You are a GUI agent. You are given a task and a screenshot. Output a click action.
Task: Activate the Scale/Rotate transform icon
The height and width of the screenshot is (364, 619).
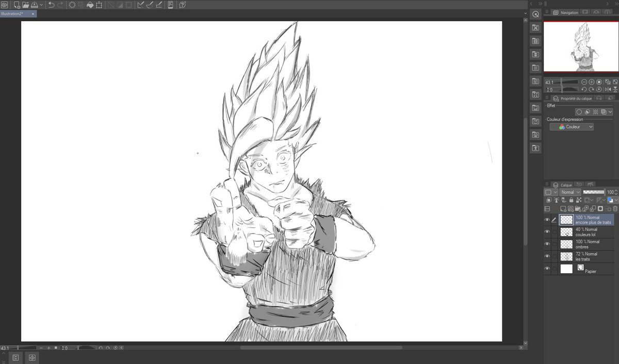[99, 5]
